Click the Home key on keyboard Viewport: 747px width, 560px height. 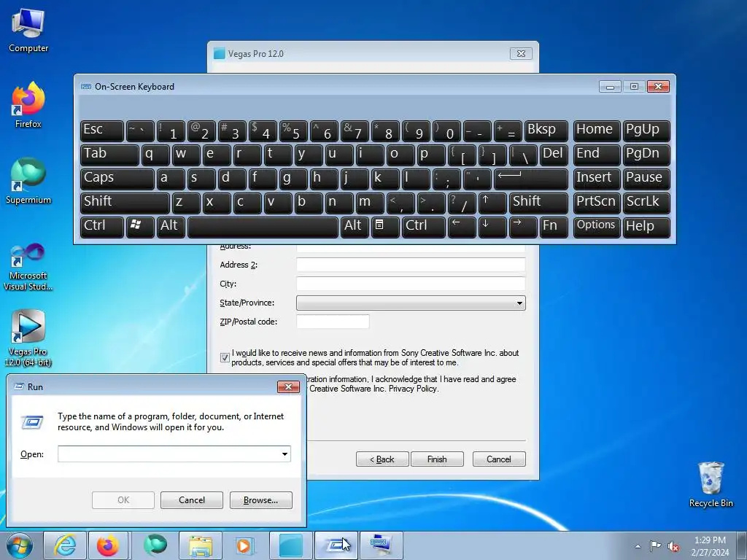[x=597, y=131]
